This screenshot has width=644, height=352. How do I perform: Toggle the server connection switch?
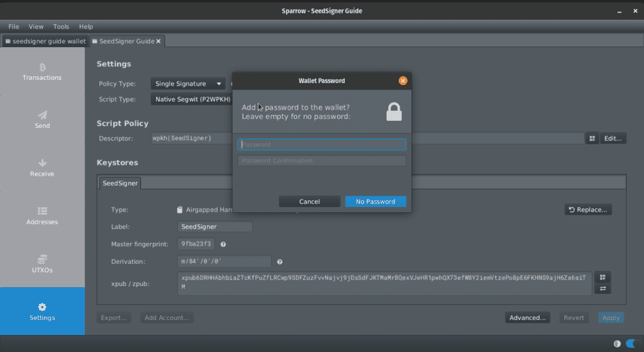click(633, 343)
